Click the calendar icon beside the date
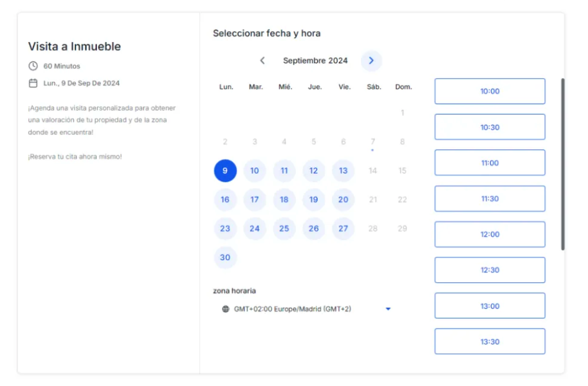Image resolution: width=588 pixels, height=386 pixels. (x=33, y=83)
